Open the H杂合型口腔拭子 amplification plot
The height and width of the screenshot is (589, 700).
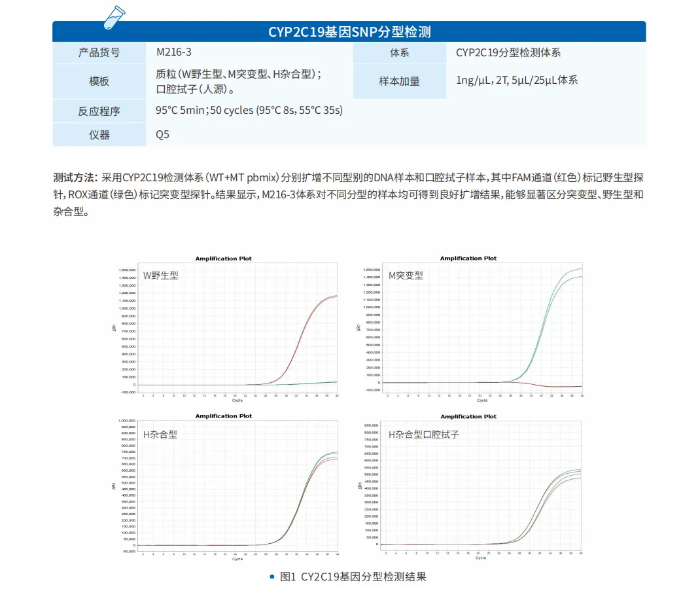point(469,486)
